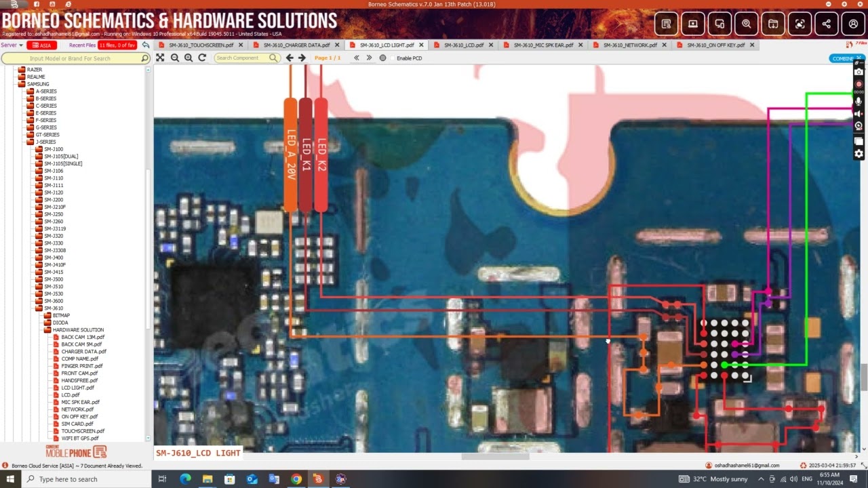Open the Server dropdown
868x488 pixels.
[12, 45]
